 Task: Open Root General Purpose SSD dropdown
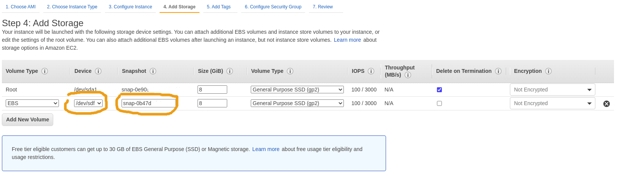(297, 90)
